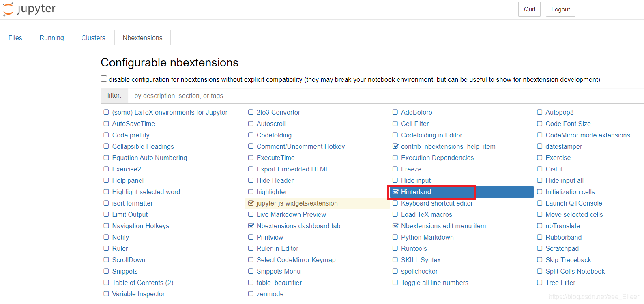644x304 pixels.
Task: Tick the Variable Inspector checkbox
Action: [x=106, y=294]
